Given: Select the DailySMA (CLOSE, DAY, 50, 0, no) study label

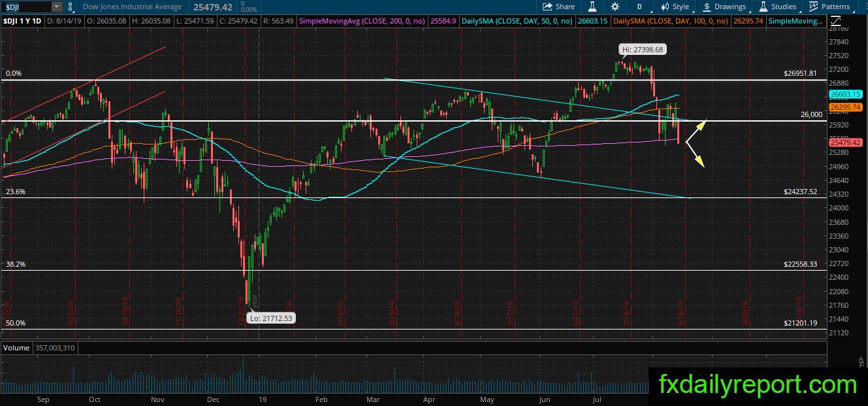Looking at the screenshot, I should [x=517, y=22].
